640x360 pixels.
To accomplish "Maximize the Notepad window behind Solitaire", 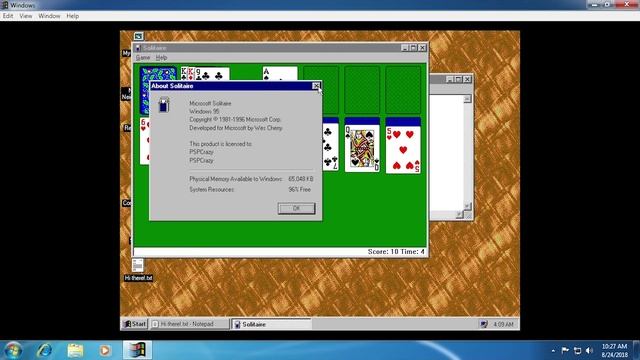I will [458, 79].
